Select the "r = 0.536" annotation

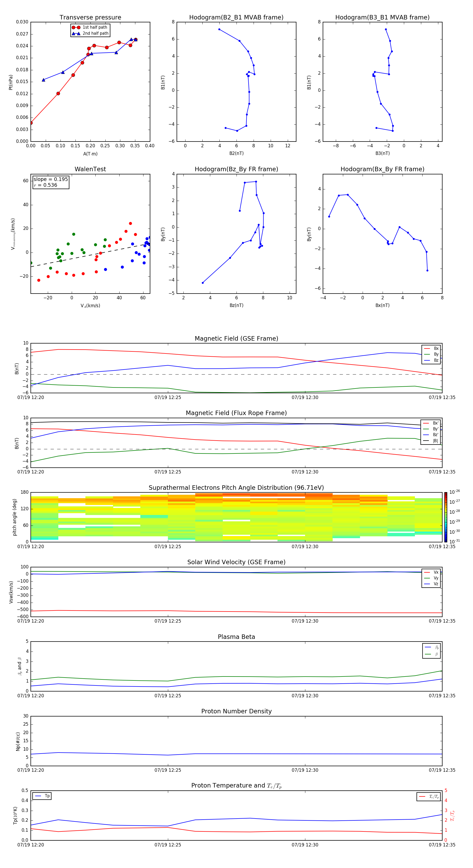click(x=45, y=185)
